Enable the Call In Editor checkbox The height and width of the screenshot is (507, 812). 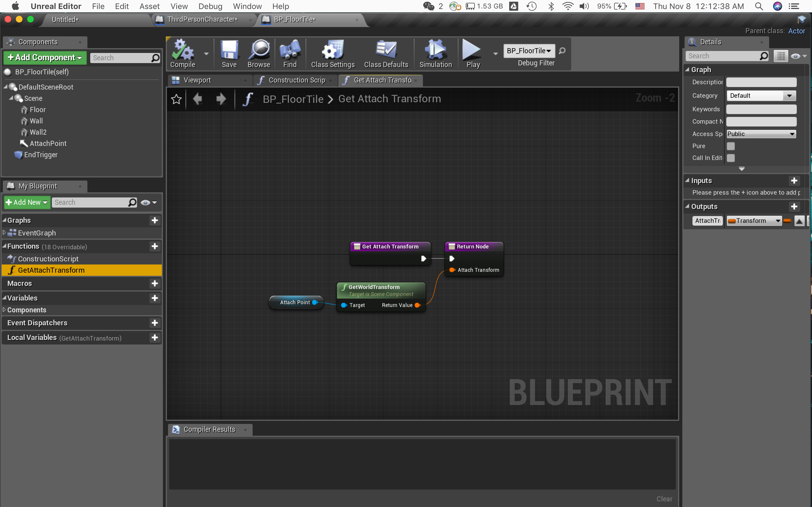(x=731, y=158)
